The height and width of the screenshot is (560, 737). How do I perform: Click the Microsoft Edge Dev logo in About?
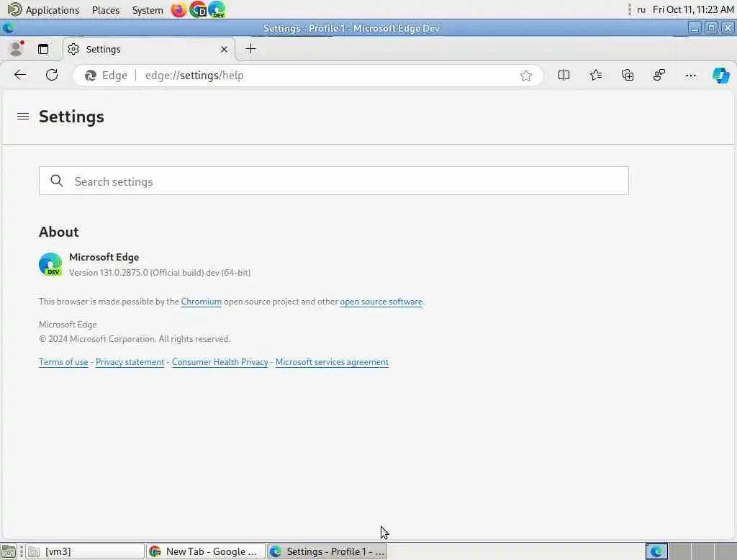(50, 264)
